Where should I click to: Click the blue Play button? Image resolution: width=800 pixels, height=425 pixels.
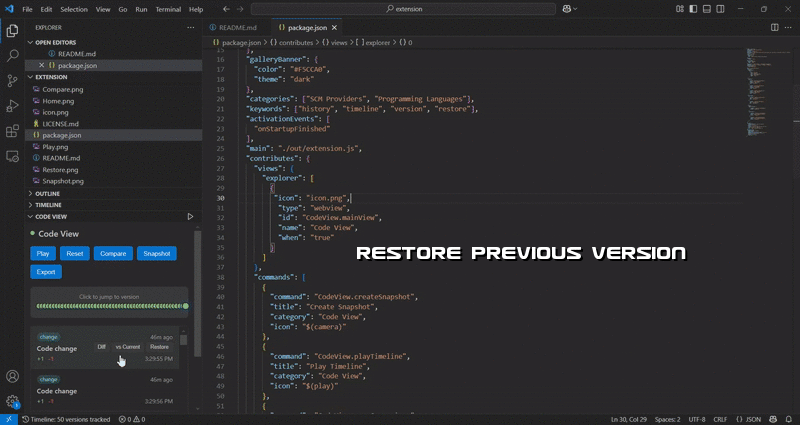coord(43,254)
